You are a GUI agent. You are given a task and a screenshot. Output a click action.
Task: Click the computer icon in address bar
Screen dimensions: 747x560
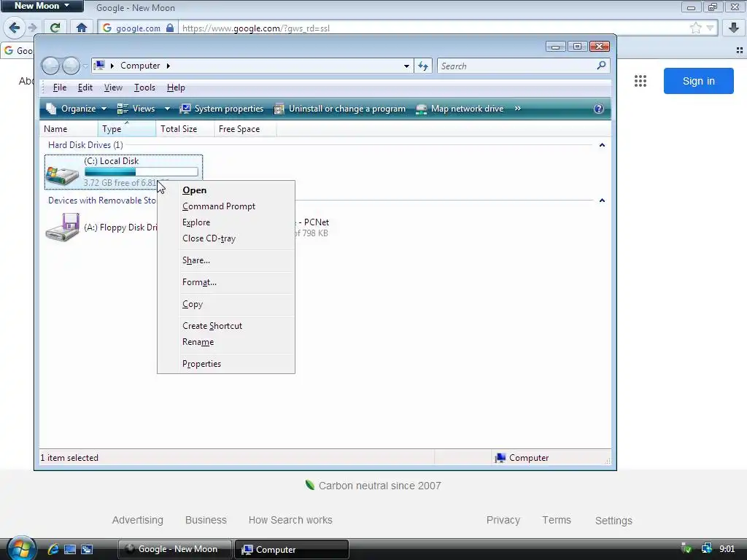pos(99,65)
